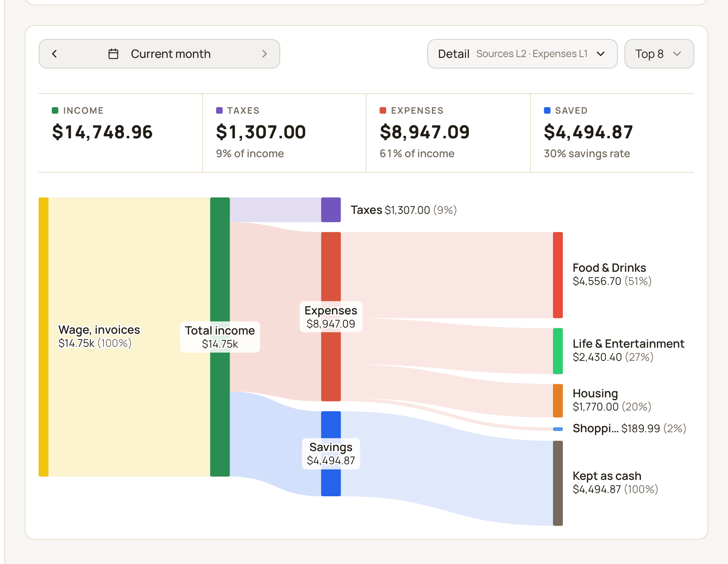Viewport: 728px width, 564px height.
Task: Go to previous month arrow
Action: pos(54,54)
